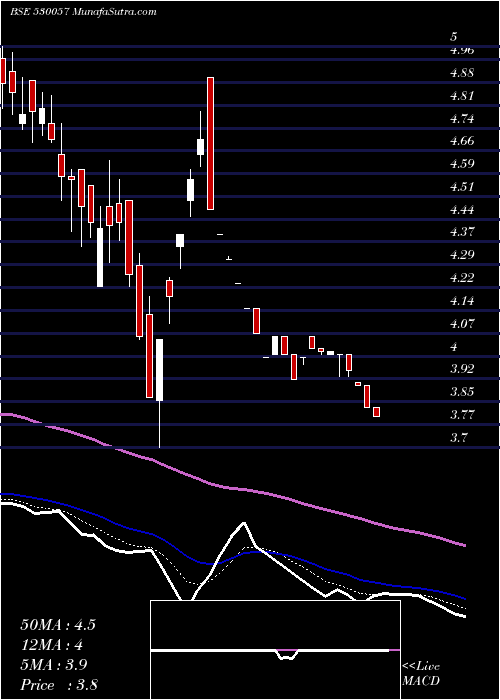The image size is (500, 700).
Task: Click the 12MA : 4 readout
Action: [x=52, y=645]
